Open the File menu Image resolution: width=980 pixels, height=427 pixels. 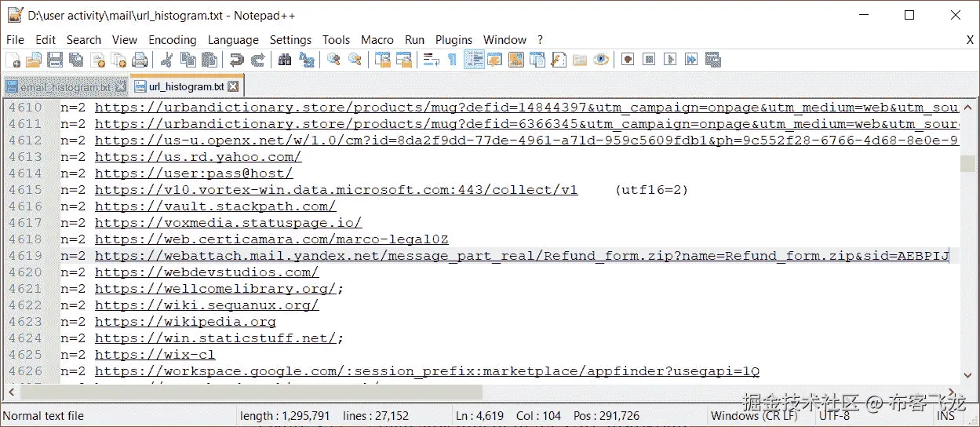pos(15,39)
